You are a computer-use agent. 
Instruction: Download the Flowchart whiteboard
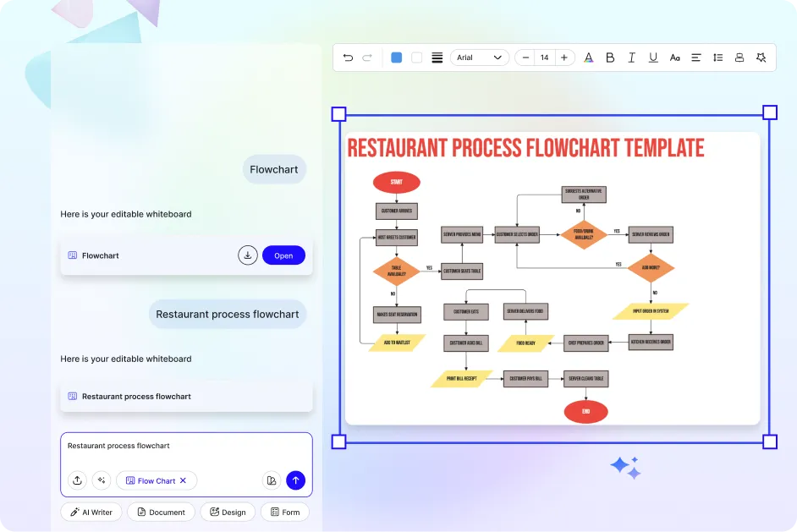tap(248, 255)
